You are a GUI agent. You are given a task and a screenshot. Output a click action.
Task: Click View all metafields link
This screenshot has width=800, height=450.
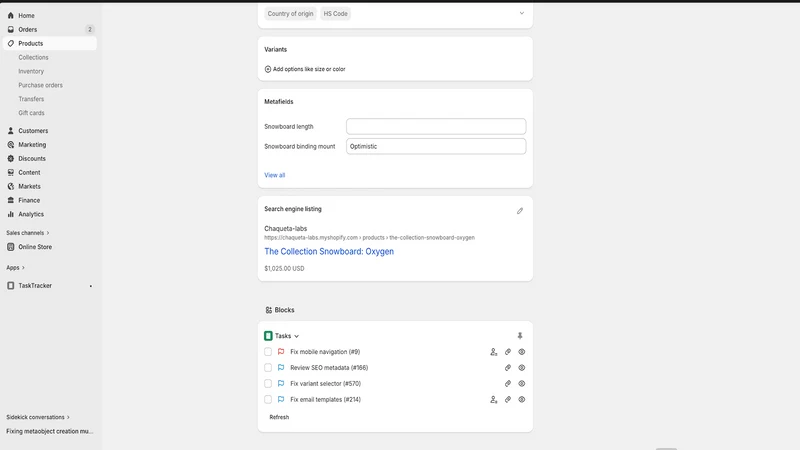[x=274, y=175]
